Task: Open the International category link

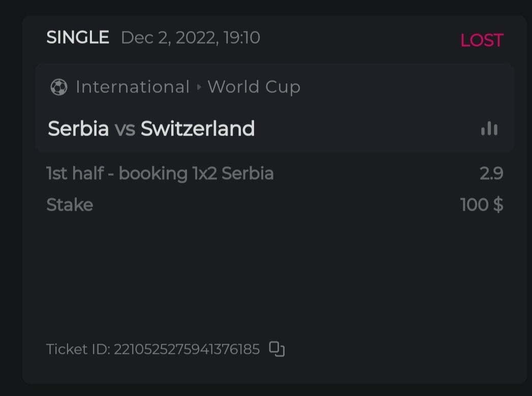Action: 132,87
